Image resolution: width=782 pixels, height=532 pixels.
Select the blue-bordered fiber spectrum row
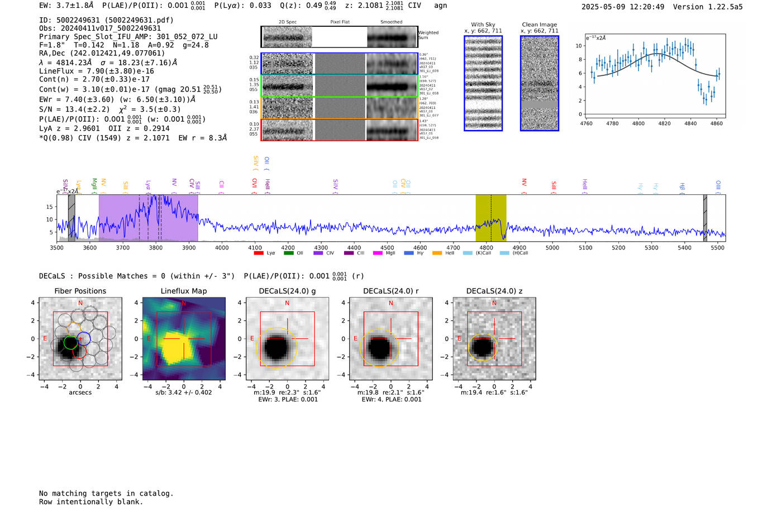point(340,64)
